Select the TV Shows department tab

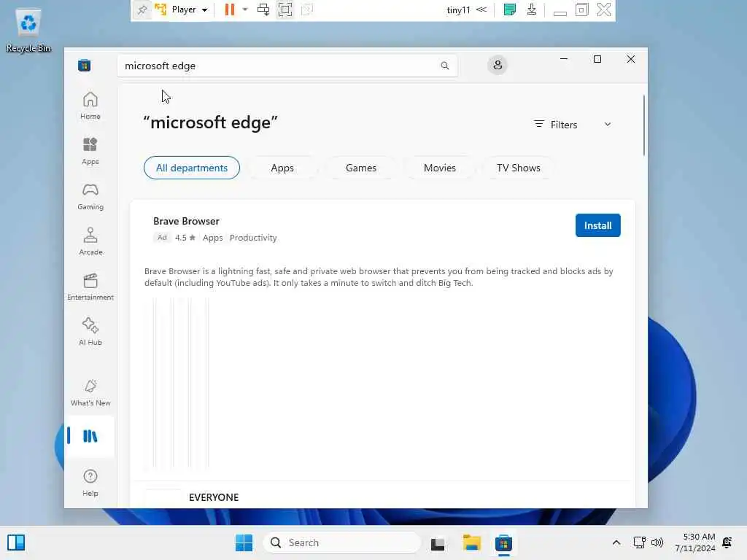coord(519,168)
